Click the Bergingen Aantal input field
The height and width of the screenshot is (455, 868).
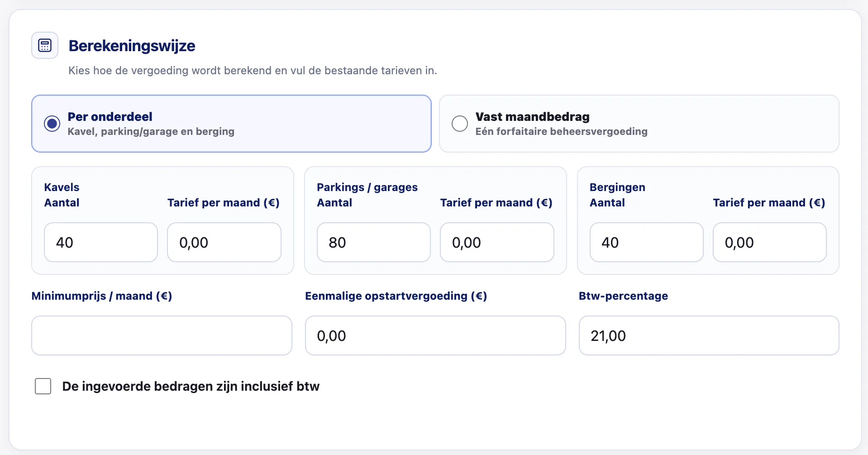coord(647,242)
